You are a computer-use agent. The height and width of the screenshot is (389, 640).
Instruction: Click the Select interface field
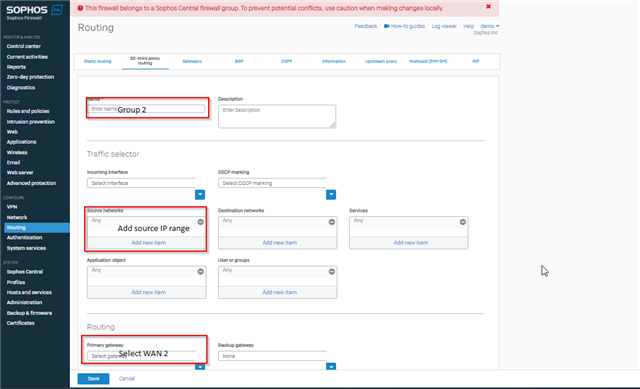[141, 183]
